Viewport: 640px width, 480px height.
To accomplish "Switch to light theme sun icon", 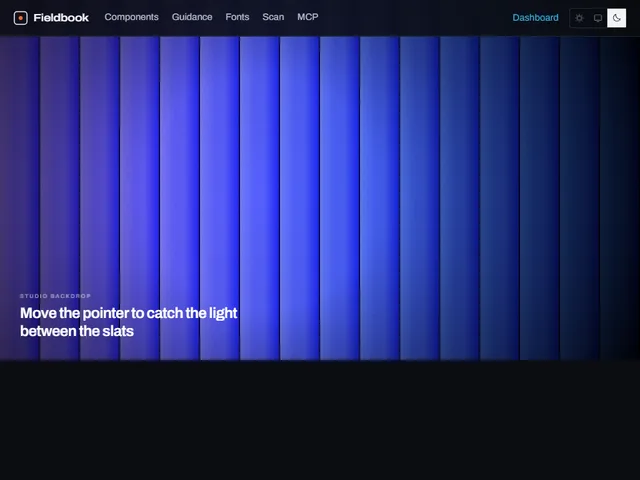I will coord(579,18).
